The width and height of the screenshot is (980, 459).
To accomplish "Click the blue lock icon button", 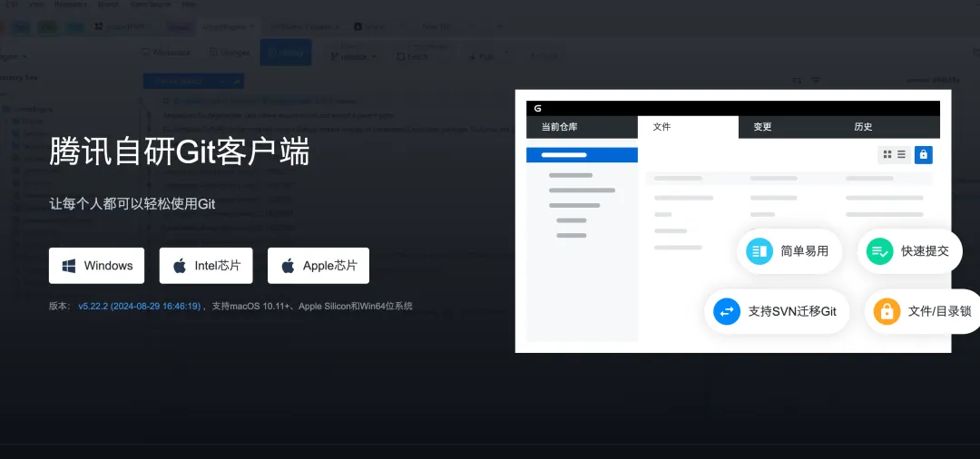I will tap(924, 155).
